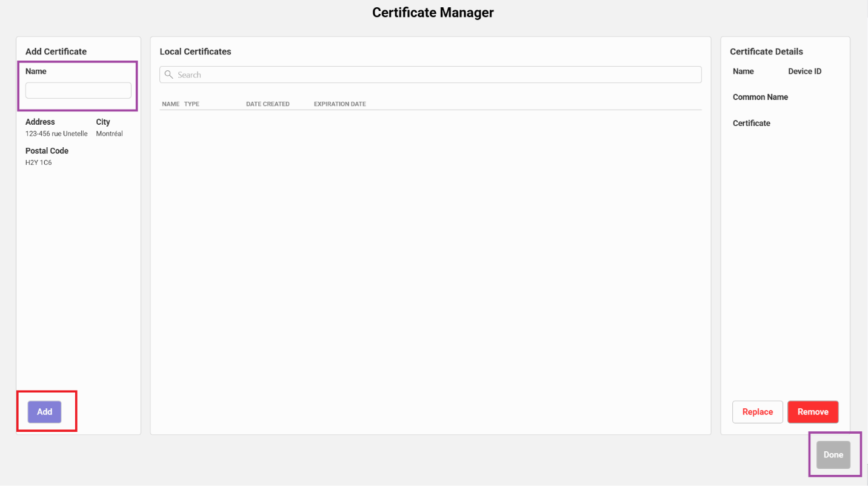This screenshot has height=487, width=868.
Task: Click the 'Address' label
Action: (40, 122)
